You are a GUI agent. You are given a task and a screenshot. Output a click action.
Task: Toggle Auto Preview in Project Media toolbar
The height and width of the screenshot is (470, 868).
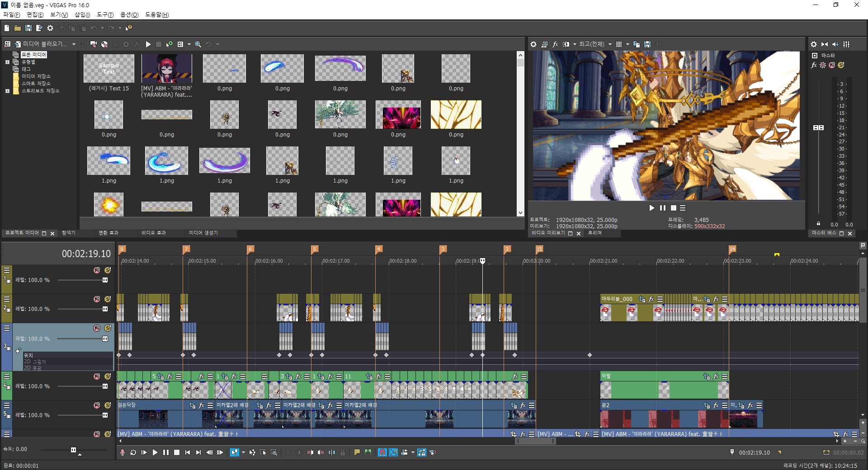(x=170, y=44)
